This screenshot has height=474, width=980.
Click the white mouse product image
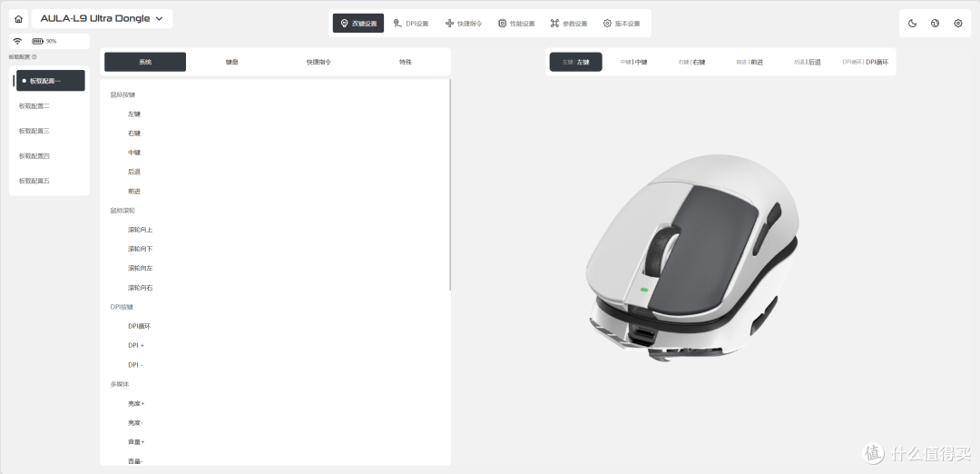[x=691, y=258]
